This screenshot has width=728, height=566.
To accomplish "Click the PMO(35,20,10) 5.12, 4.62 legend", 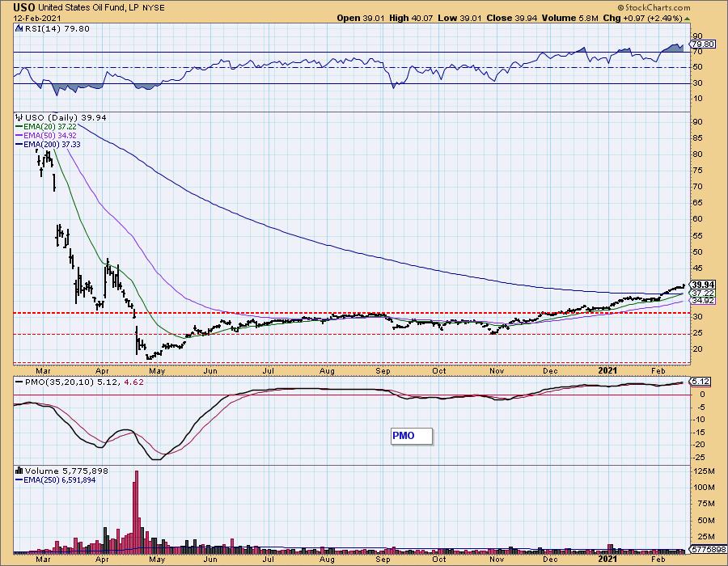I will (x=79, y=382).
